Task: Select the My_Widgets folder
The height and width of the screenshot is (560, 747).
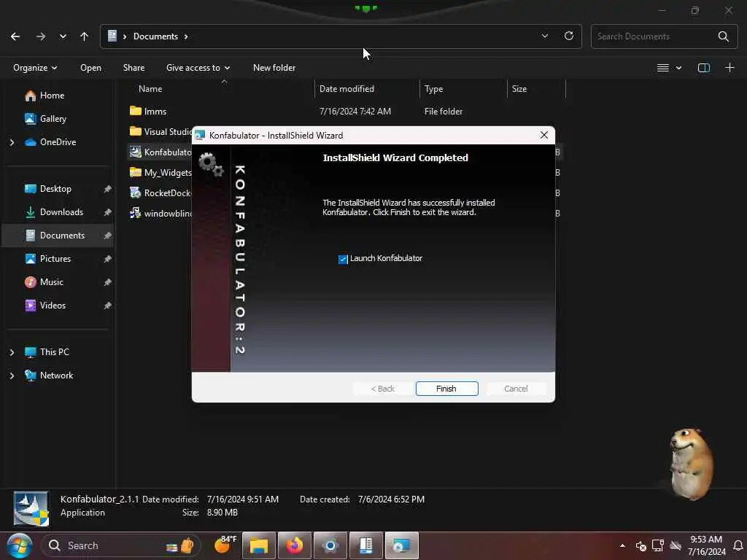Action: tap(160, 173)
